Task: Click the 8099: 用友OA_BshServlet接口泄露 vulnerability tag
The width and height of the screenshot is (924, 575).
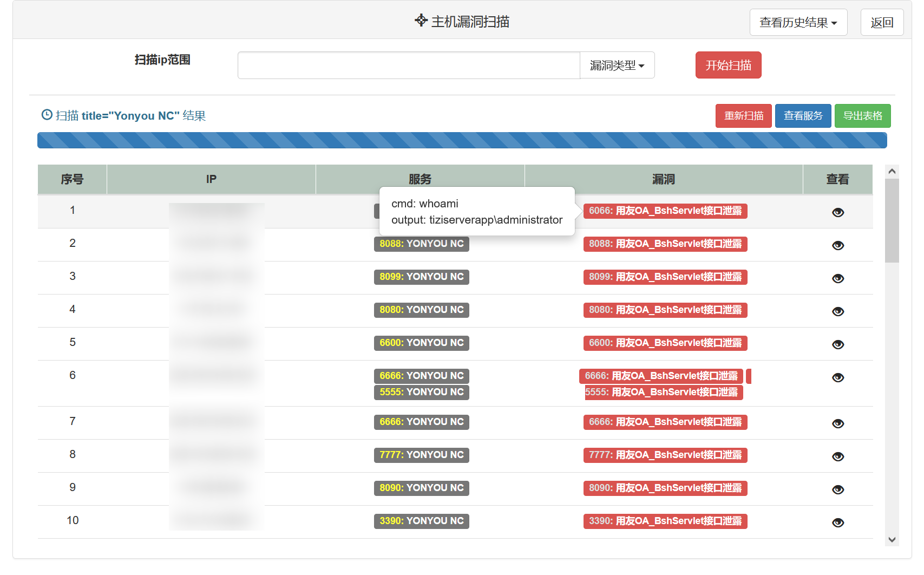Action: tap(665, 277)
